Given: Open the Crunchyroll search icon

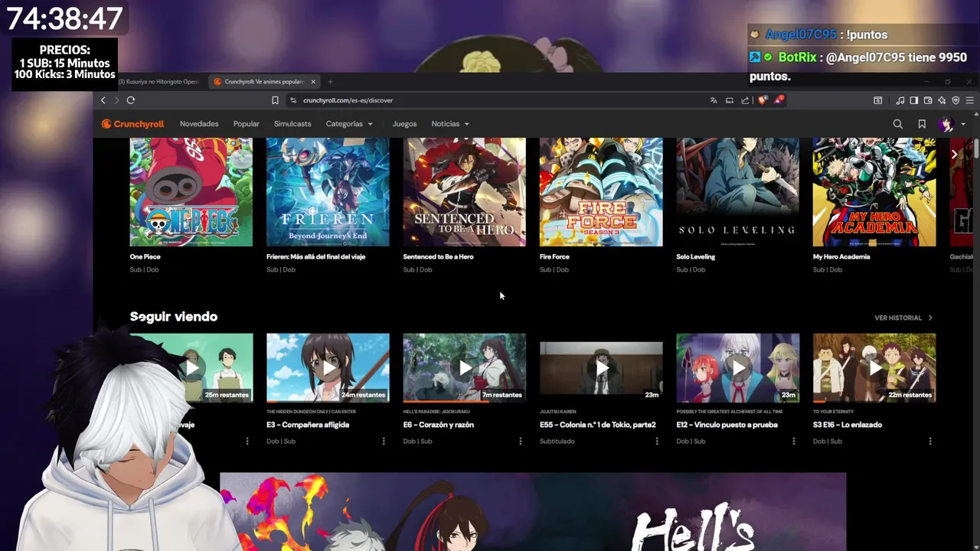Looking at the screenshot, I should click(x=897, y=124).
